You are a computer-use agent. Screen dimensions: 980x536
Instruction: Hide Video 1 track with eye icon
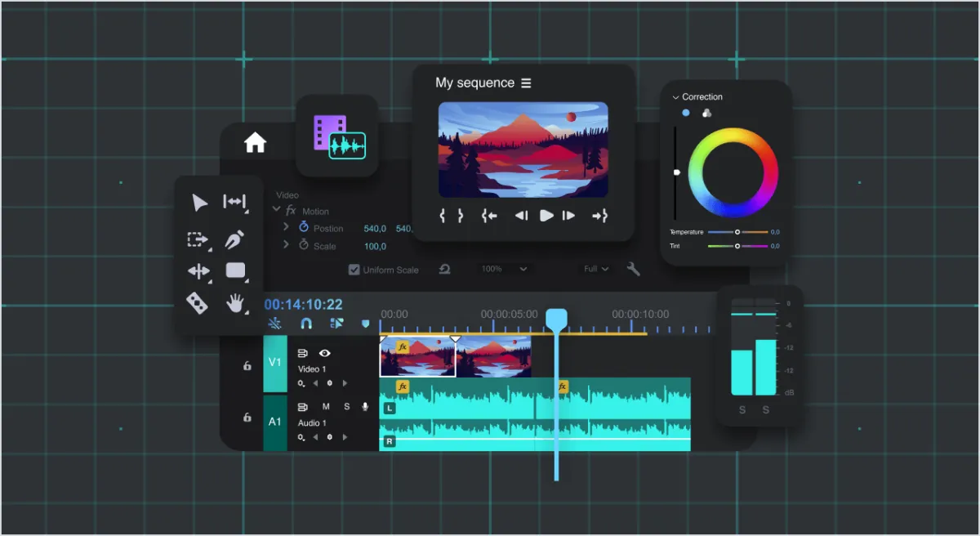(324, 353)
